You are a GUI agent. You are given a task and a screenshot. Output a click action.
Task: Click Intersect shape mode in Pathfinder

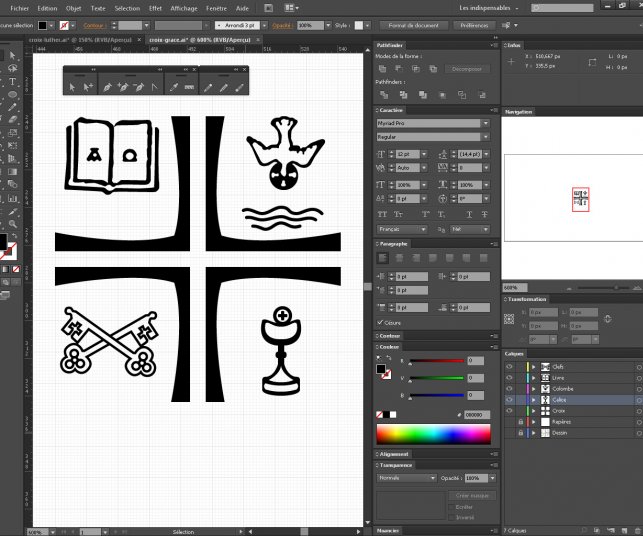point(416,68)
